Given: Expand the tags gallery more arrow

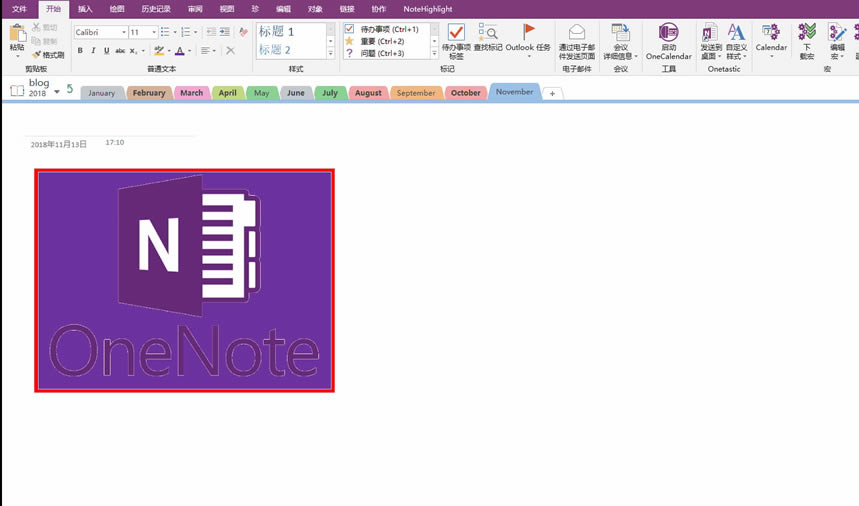Looking at the screenshot, I should click(434, 53).
